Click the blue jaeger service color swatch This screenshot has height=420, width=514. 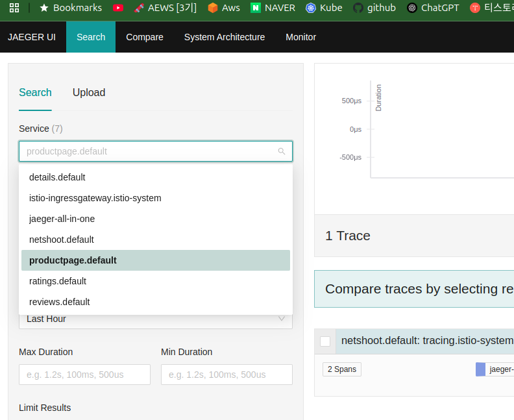[480, 369]
